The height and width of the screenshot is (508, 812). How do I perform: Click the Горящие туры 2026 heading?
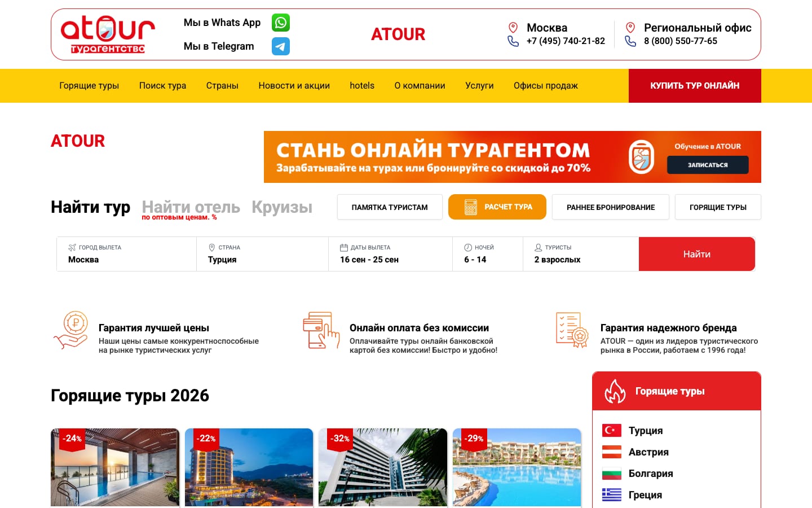point(130,396)
